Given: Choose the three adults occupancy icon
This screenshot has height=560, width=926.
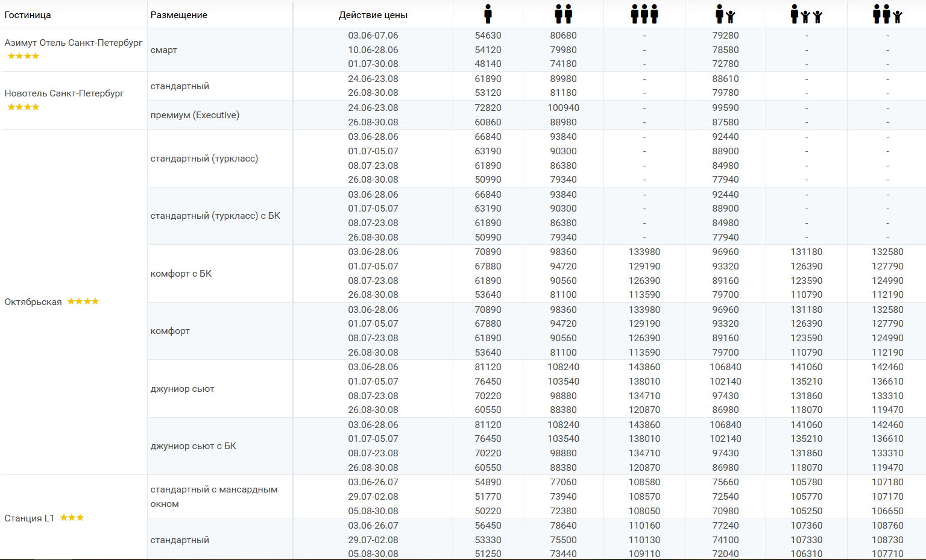Looking at the screenshot, I should coord(644,14).
